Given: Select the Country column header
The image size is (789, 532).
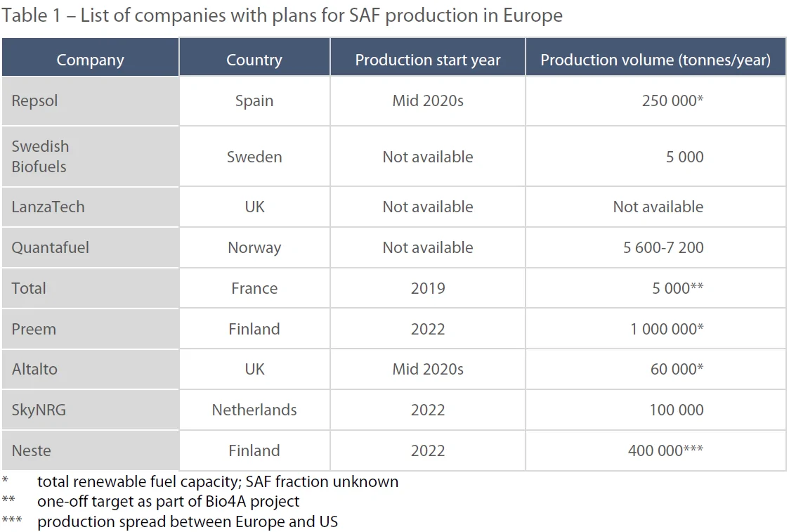Looking at the screenshot, I should pos(254,60).
